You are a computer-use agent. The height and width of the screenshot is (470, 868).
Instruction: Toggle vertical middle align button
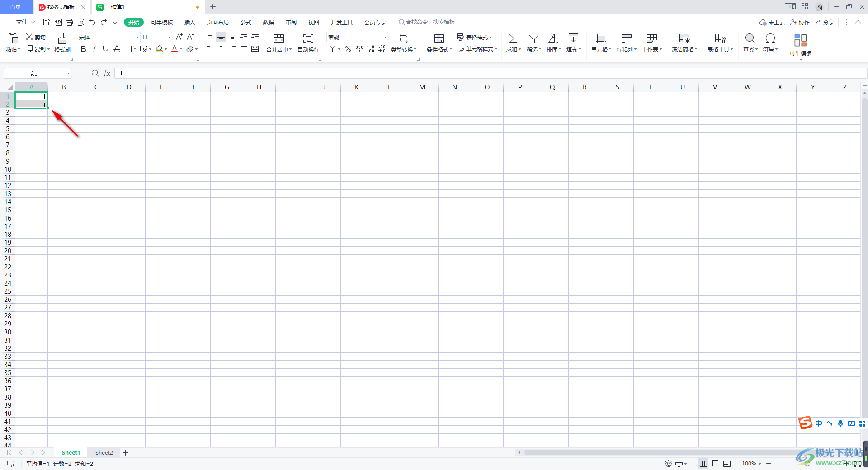coord(221,37)
